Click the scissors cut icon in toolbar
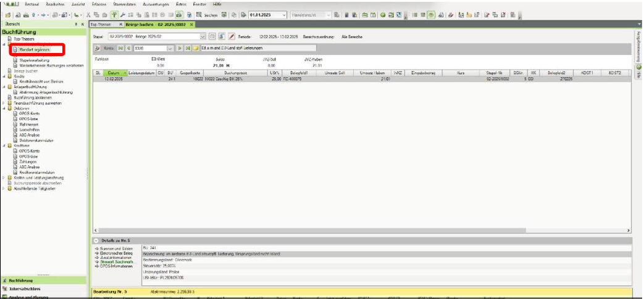This screenshot has height=299, width=644. (x=89, y=14)
